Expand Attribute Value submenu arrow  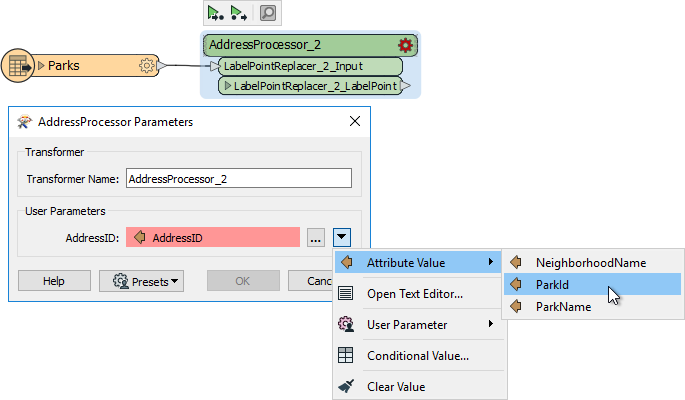(x=491, y=262)
